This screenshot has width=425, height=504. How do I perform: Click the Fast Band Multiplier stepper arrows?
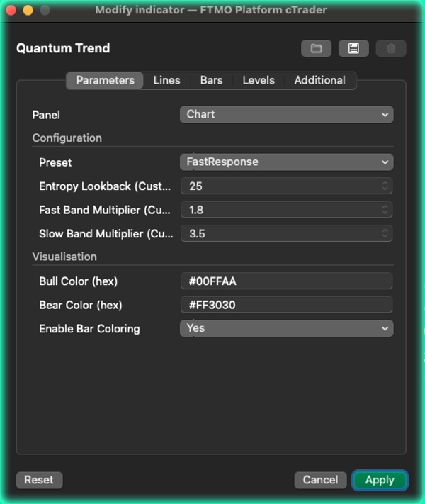pyautogui.click(x=385, y=210)
